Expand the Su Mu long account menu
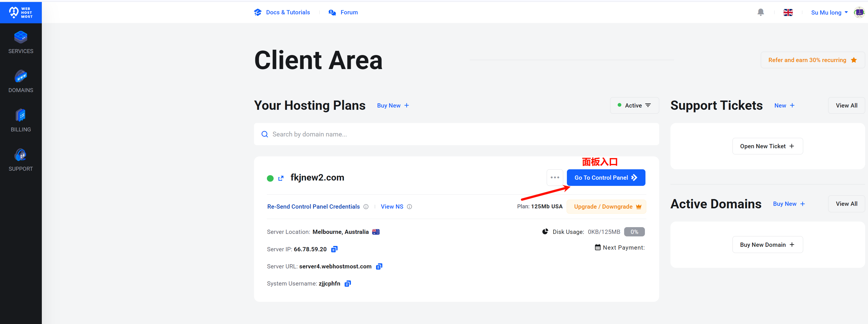 pos(829,12)
